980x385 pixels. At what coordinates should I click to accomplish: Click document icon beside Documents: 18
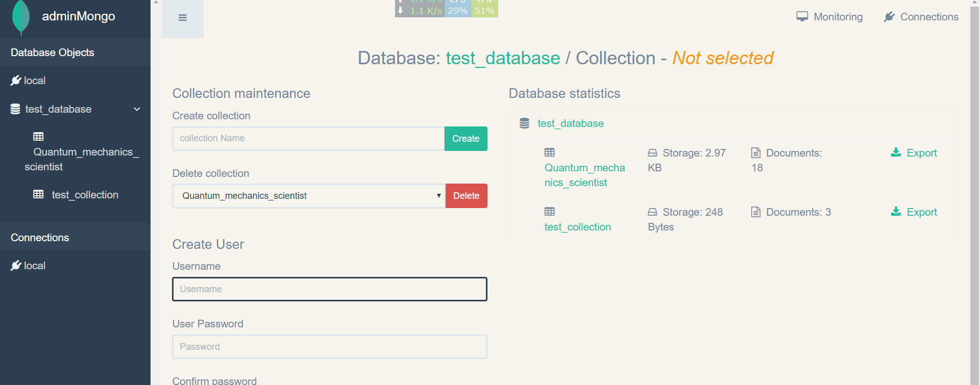pyautogui.click(x=756, y=152)
